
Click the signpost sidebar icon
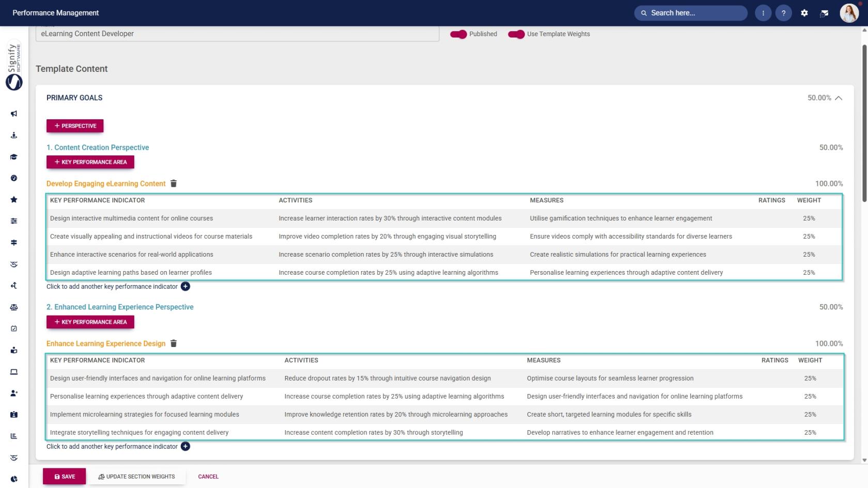click(x=14, y=243)
